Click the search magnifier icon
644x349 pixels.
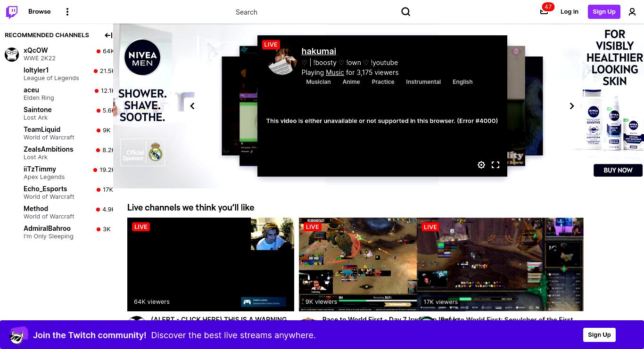coord(405,12)
